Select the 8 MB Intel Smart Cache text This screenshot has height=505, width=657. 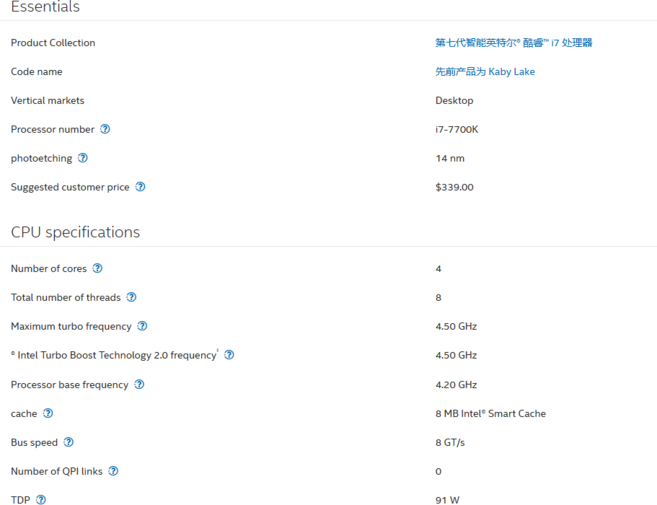pos(491,414)
